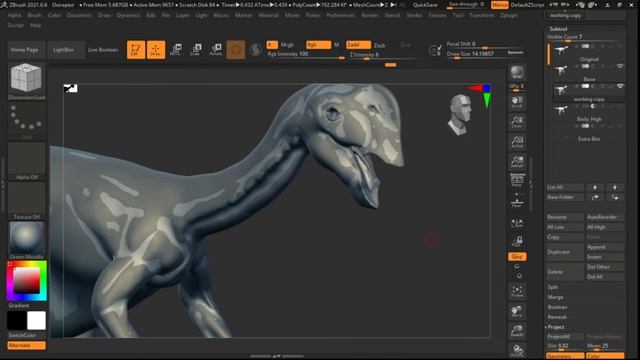This screenshot has width=640, height=360.
Task: Activate the Draw mode button
Action: 156,50
